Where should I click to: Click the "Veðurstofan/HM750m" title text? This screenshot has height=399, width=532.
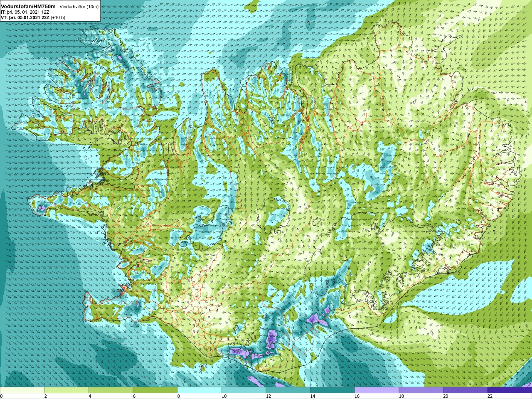(x=28, y=6)
